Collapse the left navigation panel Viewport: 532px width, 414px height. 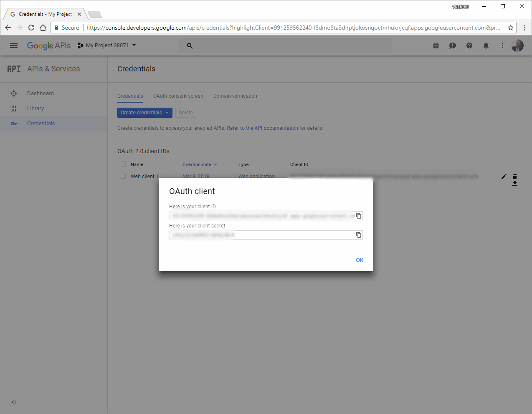(13, 402)
